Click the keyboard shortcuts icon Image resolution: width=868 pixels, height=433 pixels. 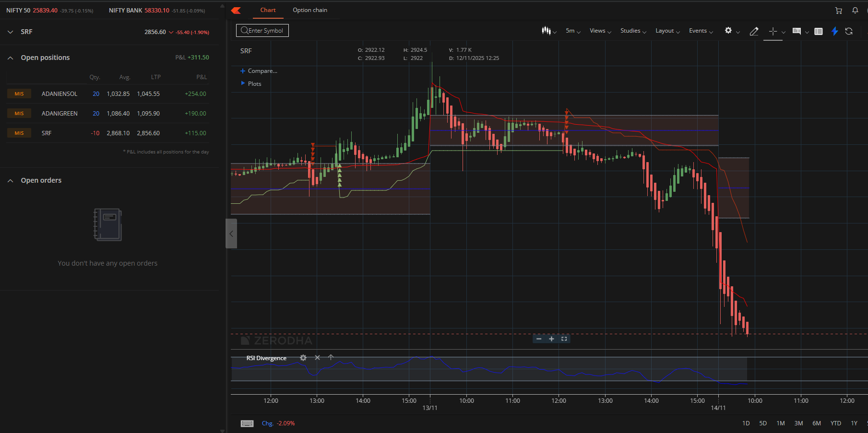pyautogui.click(x=247, y=423)
